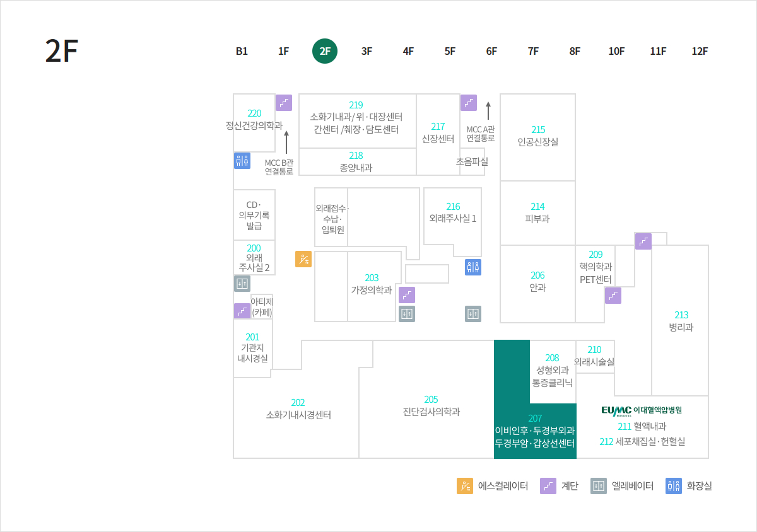Click the orange escalator icon on the map

(303, 259)
